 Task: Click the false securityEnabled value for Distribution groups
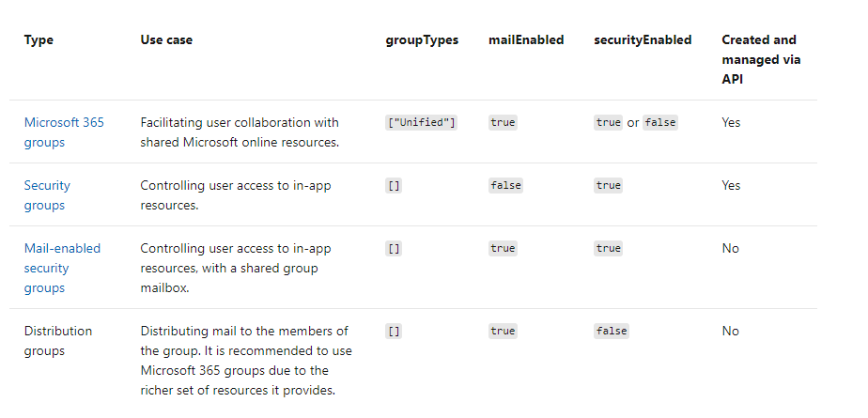pyautogui.click(x=612, y=331)
